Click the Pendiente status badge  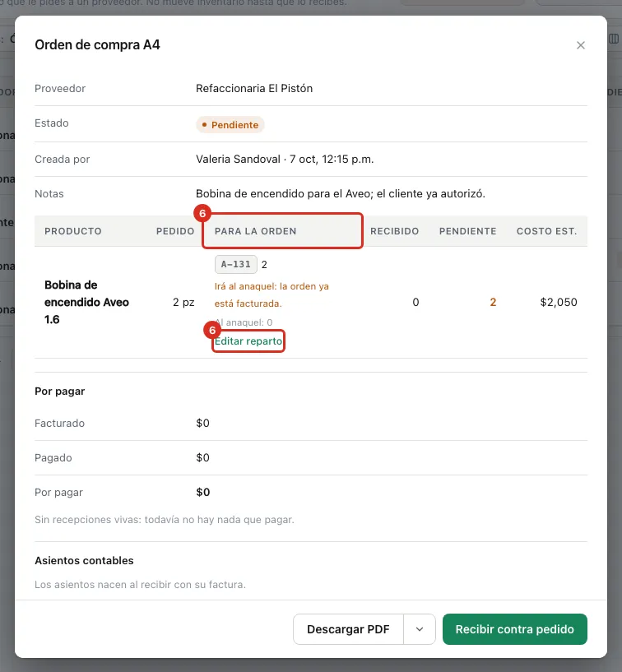point(230,125)
